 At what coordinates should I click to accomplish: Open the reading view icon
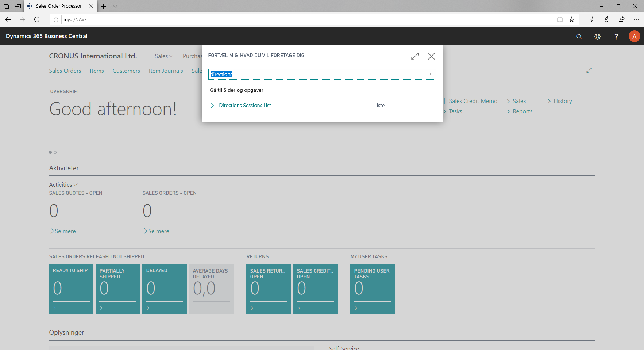coord(560,19)
